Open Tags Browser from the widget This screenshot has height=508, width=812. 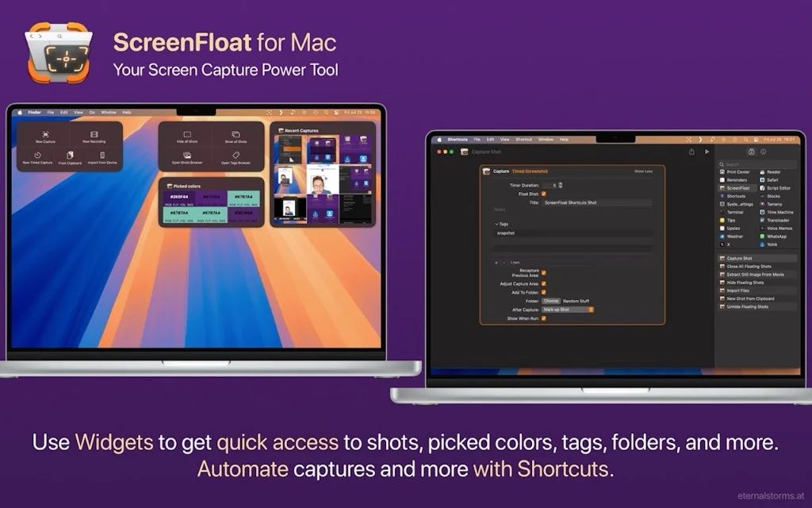click(x=236, y=155)
